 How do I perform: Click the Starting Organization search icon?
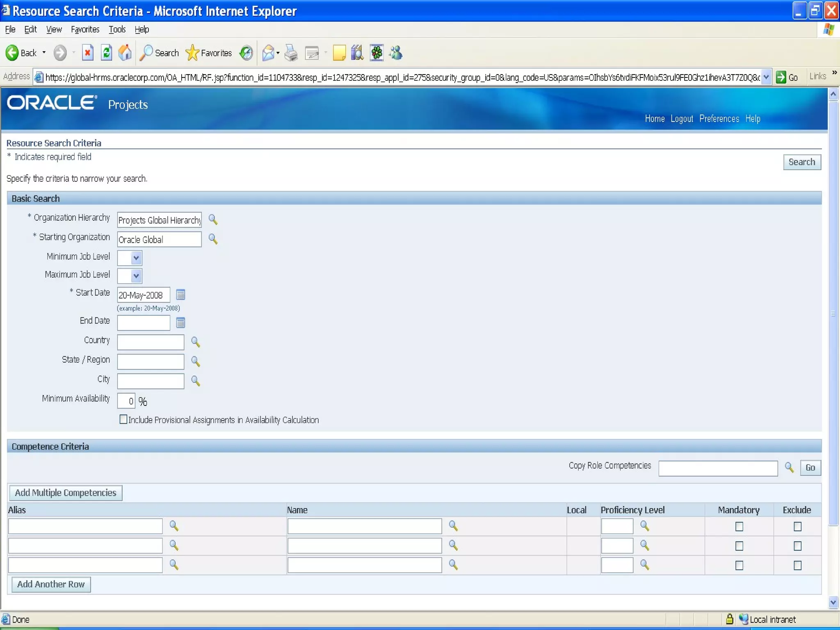(x=212, y=239)
